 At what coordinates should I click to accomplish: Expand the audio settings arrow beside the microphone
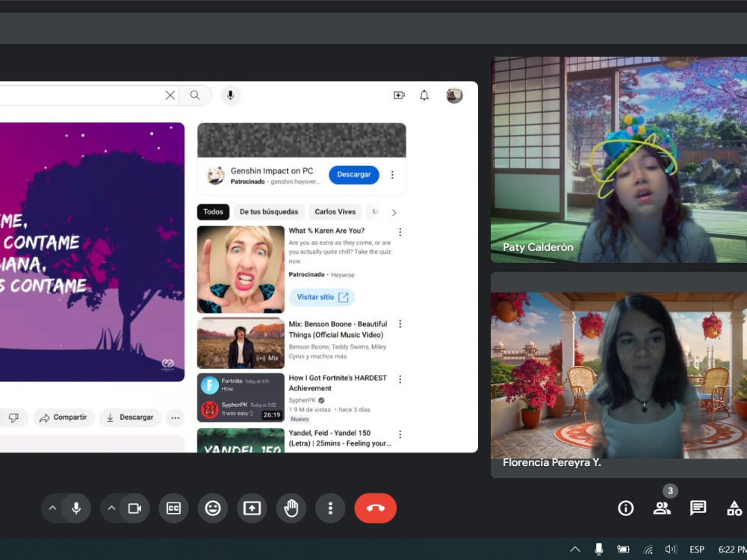(52, 508)
